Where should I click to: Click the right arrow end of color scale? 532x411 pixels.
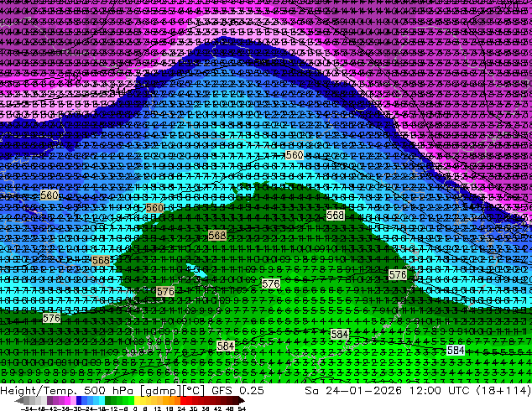point(242,400)
